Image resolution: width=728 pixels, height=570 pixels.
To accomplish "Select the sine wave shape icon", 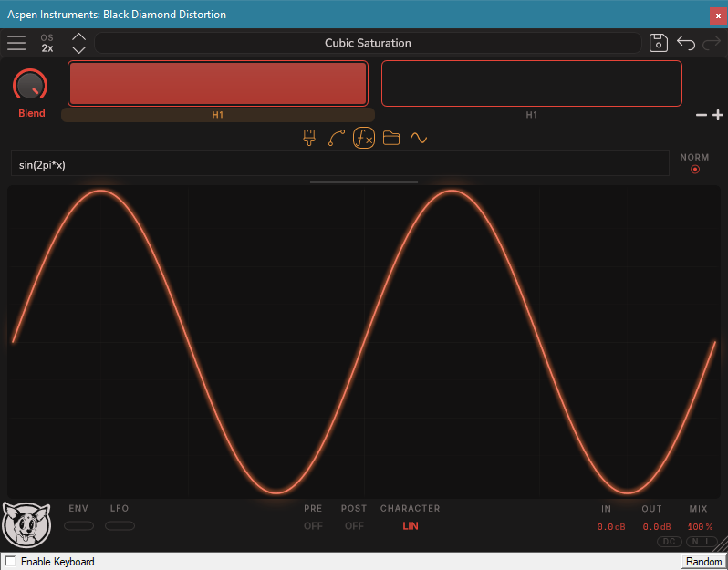I will [x=419, y=138].
